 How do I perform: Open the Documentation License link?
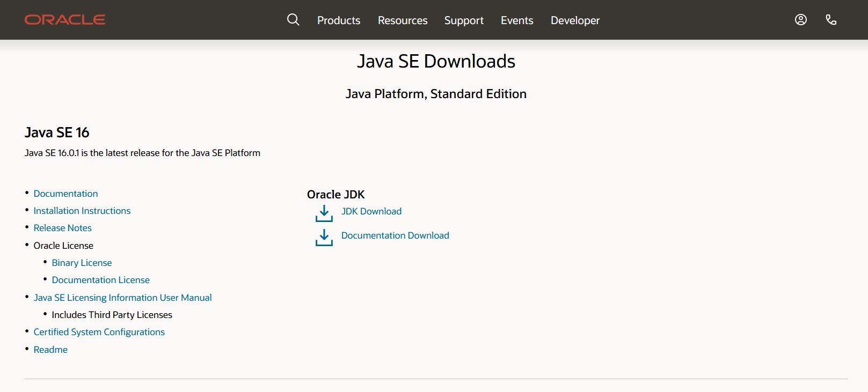(x=101, y=280)
